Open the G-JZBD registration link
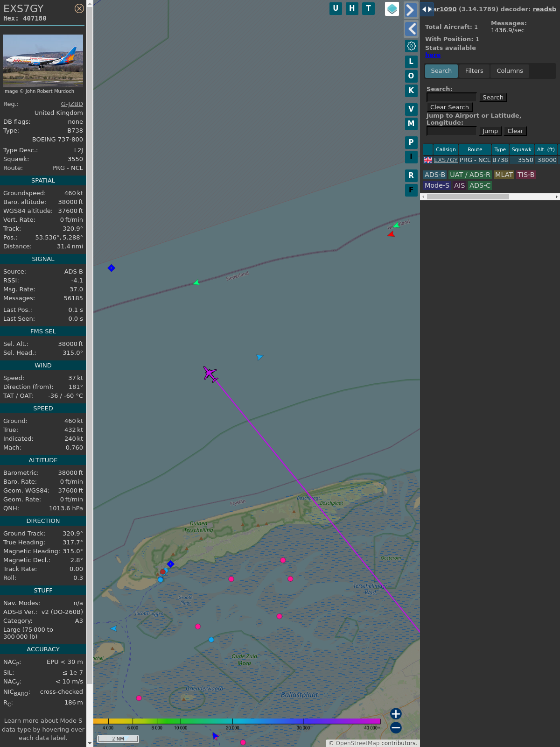 (72, 104)
